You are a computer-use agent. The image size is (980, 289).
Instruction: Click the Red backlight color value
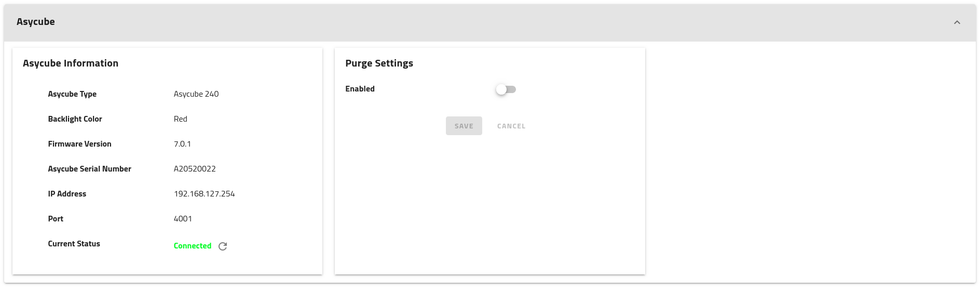click(x=181, y=119)
